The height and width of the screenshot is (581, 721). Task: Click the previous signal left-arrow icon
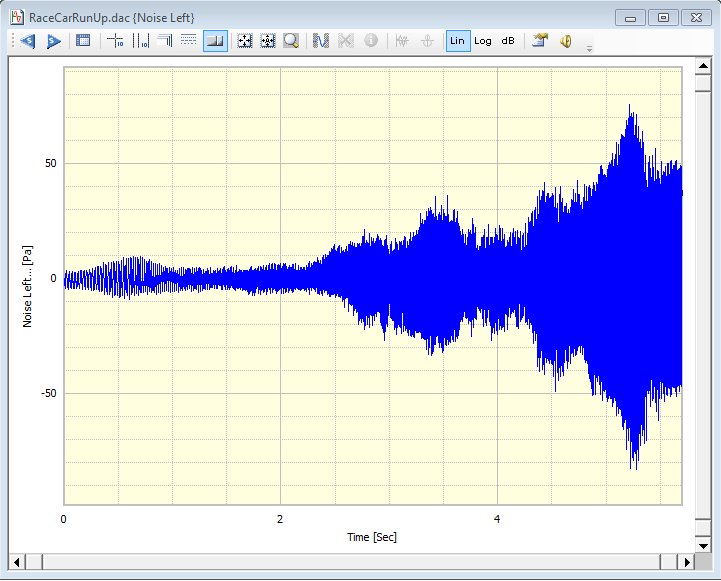[x=28, y=41]
